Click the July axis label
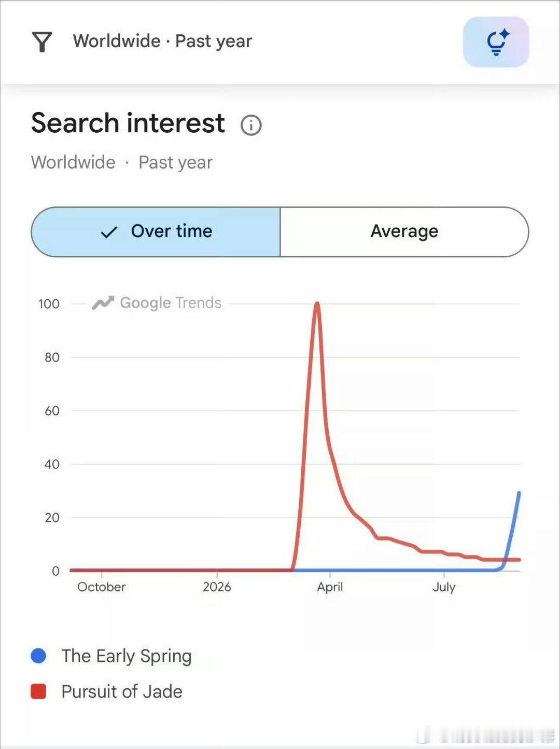This screenshot has width=560, height=749. point(444,587)
